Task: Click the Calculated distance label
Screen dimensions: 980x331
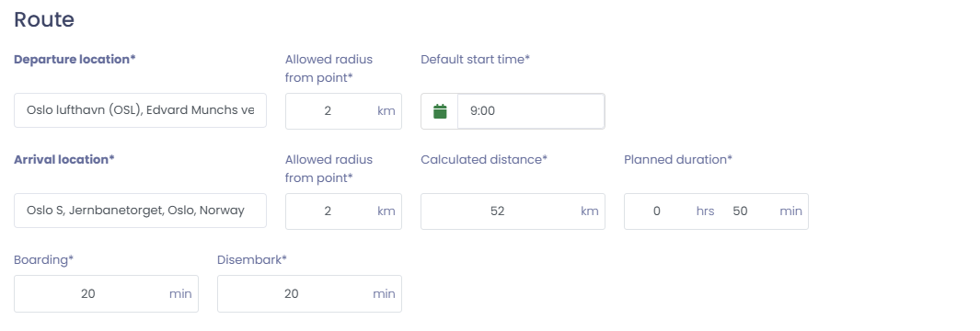Action: [484, 159]
